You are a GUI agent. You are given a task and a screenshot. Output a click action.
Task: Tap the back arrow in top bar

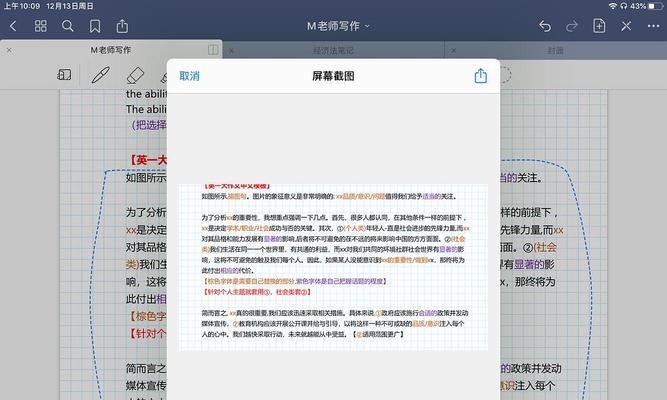pos(16,26)
